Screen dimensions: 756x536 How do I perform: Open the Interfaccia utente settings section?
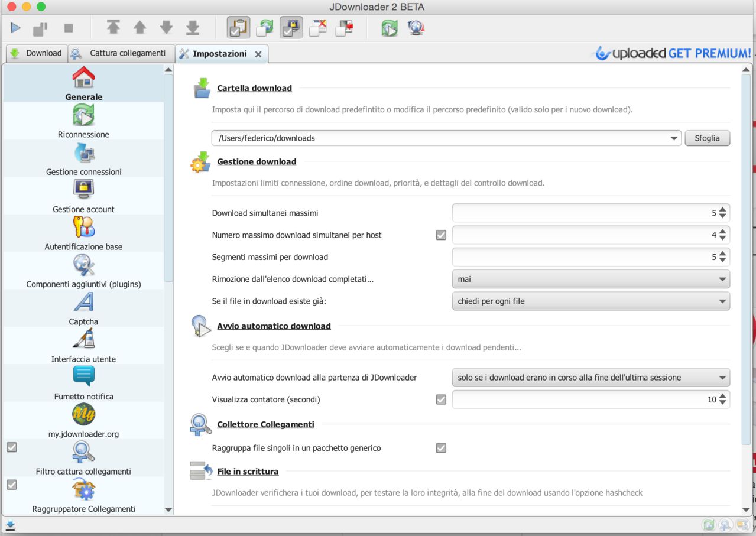(83, 345)
